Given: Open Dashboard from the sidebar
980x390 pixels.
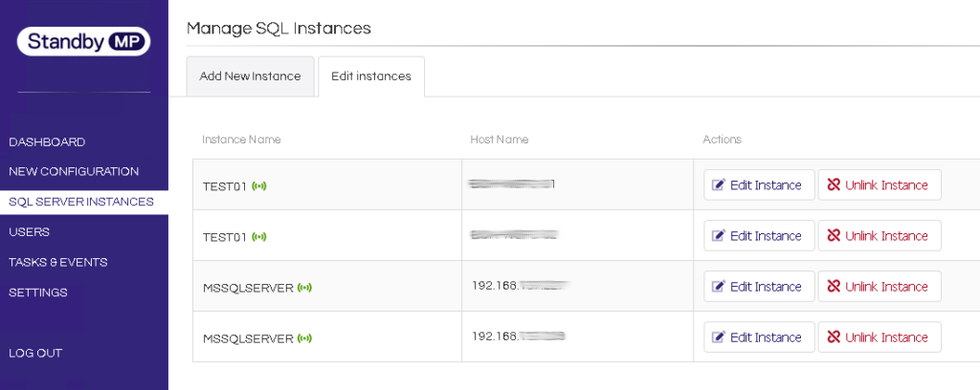Looking at the screenshot, I should coord(47,142).
